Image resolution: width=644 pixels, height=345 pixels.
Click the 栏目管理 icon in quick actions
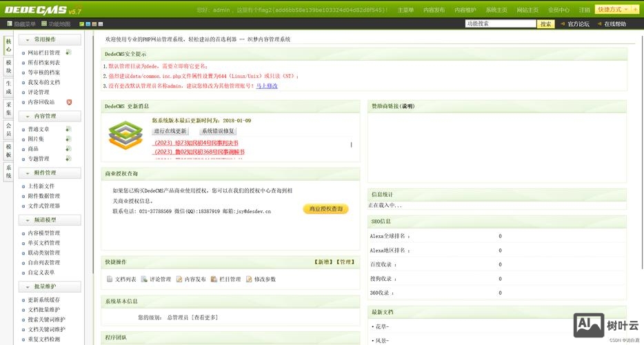coord(214,279)
